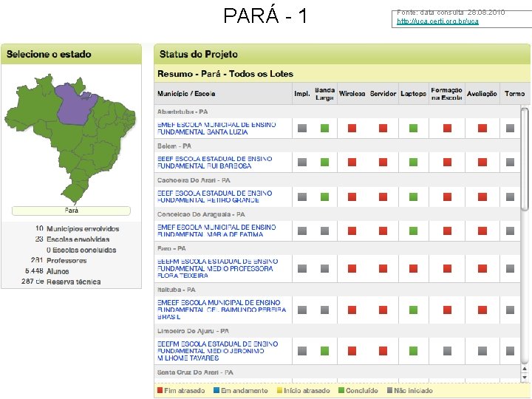Click Retiro Grande Laptops green status square
The width and height of the screenshot is (532, 399).
413,197
